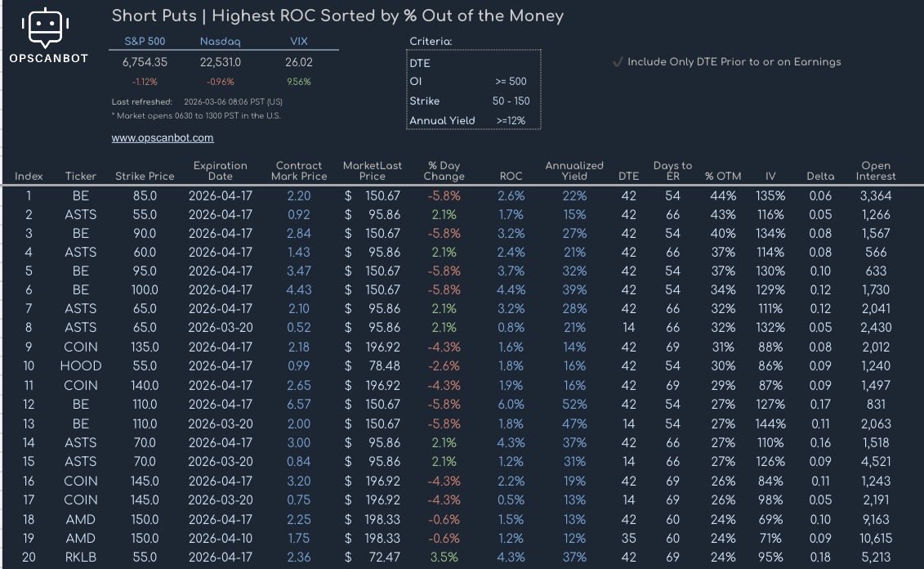Click the Delta column header
The height and width of the screenshot is (569, 924).
point(820,176)
